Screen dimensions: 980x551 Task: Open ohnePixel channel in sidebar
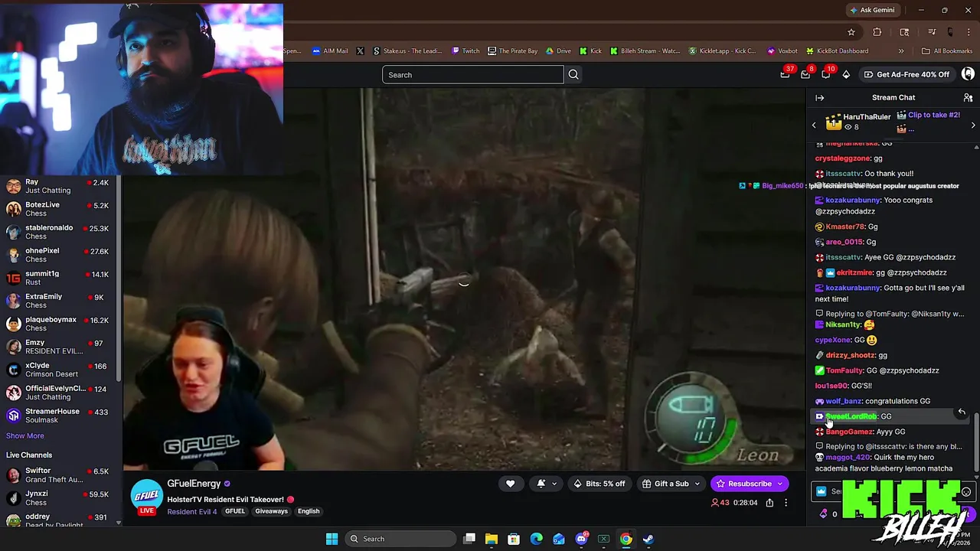[x=58, y=255]
